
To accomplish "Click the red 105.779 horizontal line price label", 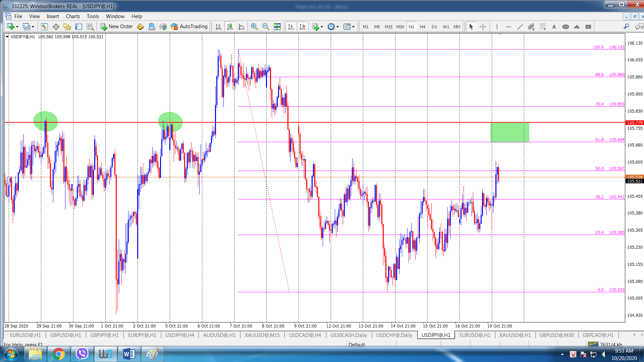I will click(635, 123).
